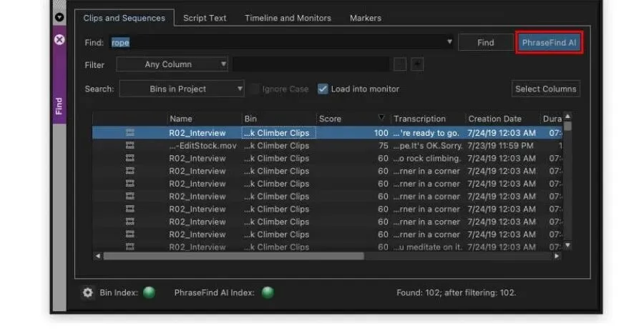The width and height of the screenshot is (644, 336).
Task: Select the 'o rock climbing' transcription cell
Action: click(x=427, y=159)
